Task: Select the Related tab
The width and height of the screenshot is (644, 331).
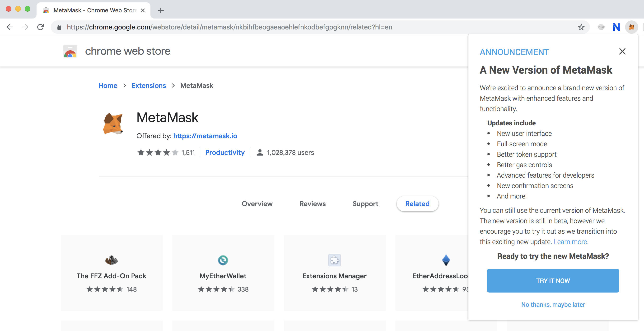Action: tap(417, 204)
